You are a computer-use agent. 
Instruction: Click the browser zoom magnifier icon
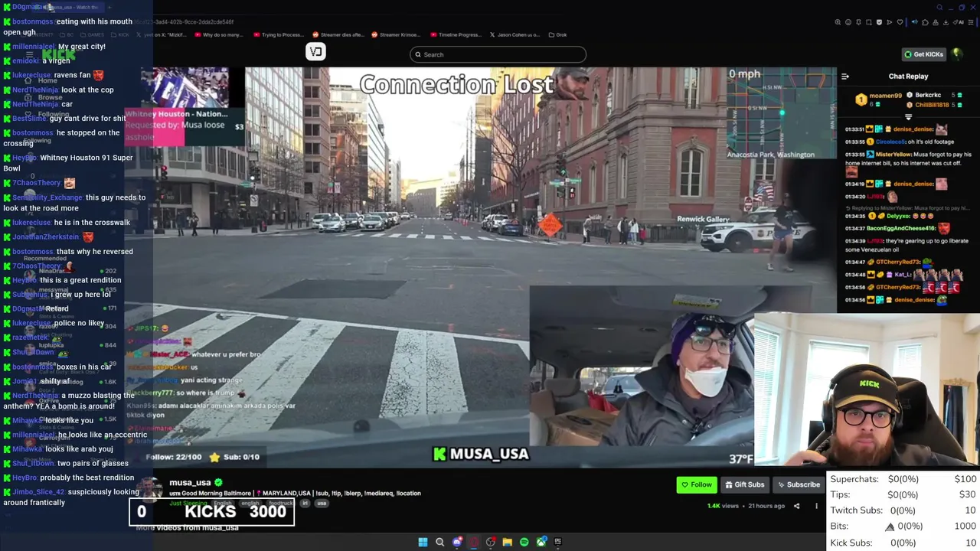838,22
